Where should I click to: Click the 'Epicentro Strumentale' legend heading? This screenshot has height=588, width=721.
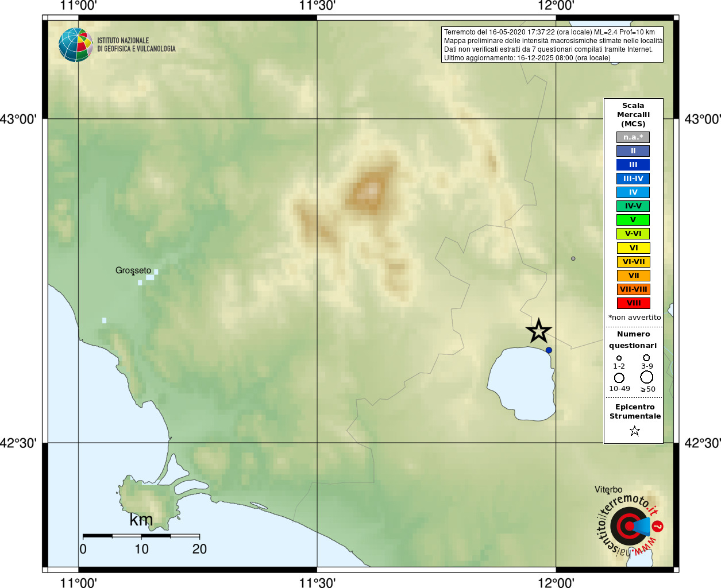tap(635, 412)
